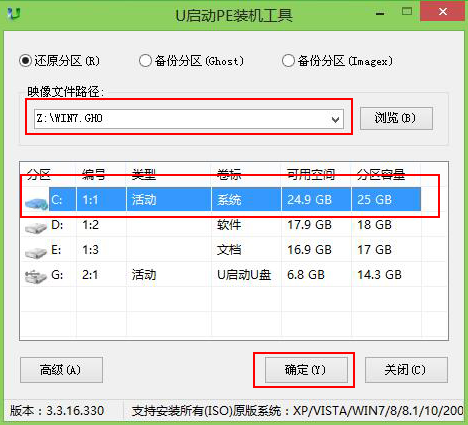
Task: Select the G: U启动U盘 partition row
Action: 234,275
